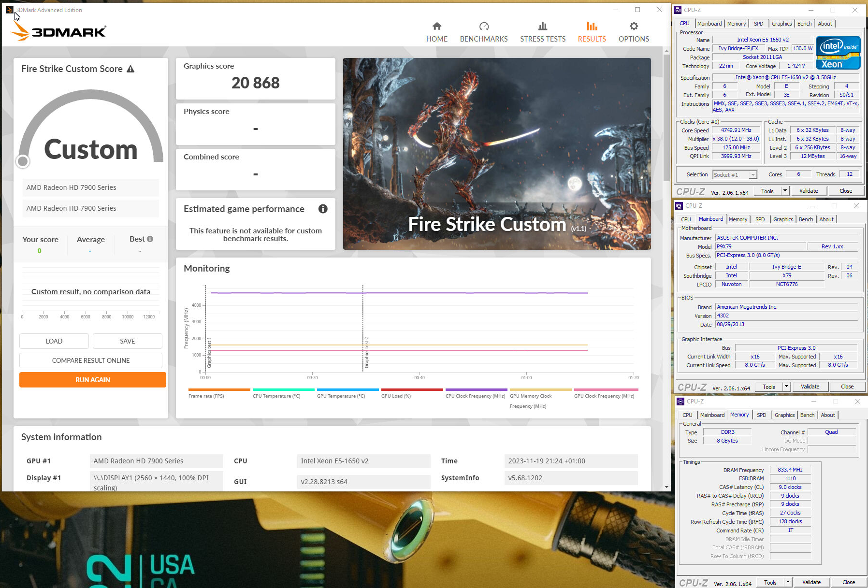Toggle CPU Temperature green legend swatch

click(x=283, y=389)
